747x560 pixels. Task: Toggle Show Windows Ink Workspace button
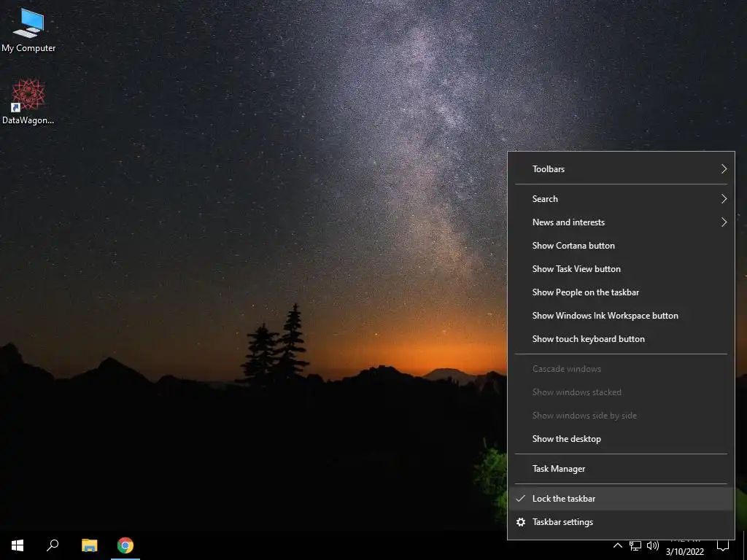tap(622, 316)
